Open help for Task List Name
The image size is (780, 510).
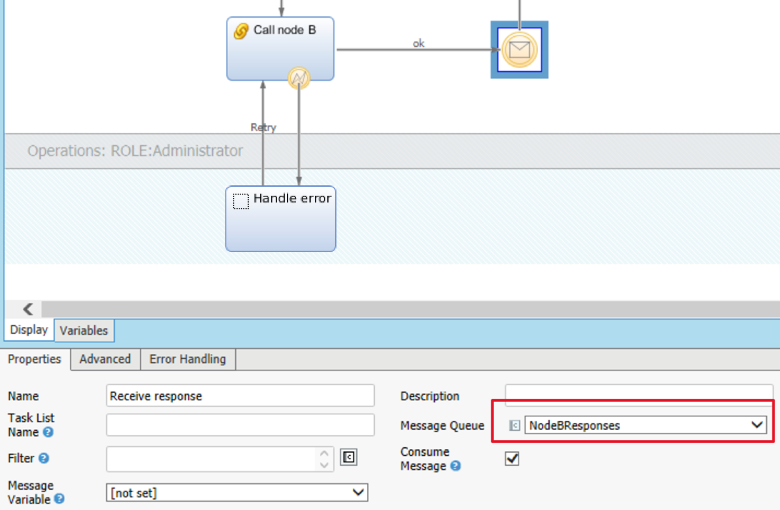pyautogui.click(x=48, y=433)
